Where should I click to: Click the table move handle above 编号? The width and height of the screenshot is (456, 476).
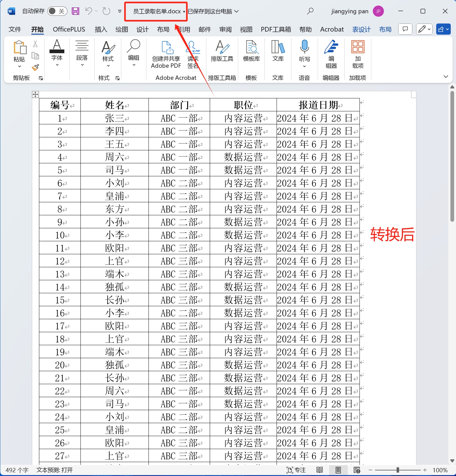coord(35,94)
